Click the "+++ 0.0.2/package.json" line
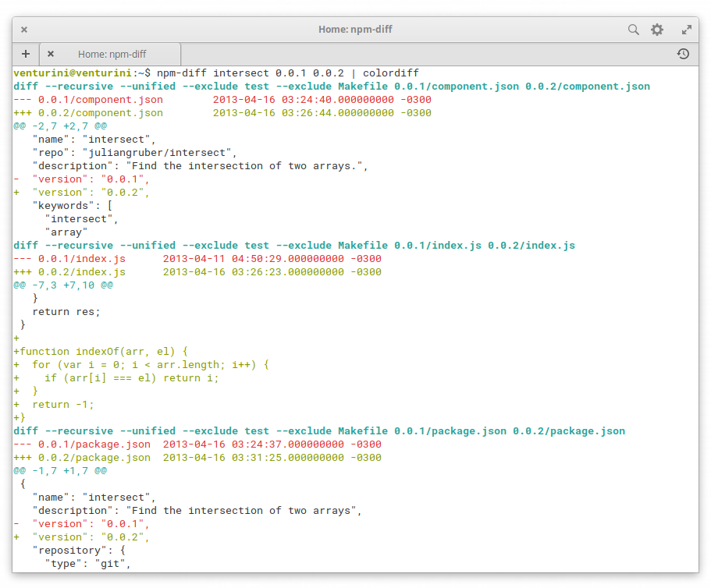711x588 pixels. 197,458
